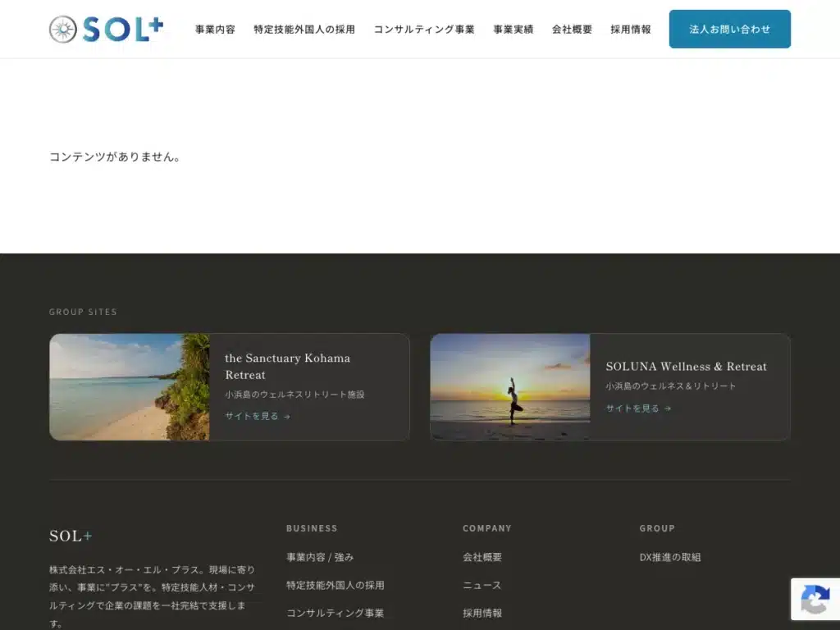This screenshot has height=630, width=840.
Task: Click the SOLUNA Wellness & Retreat title
Action: (x=687, y=367)
